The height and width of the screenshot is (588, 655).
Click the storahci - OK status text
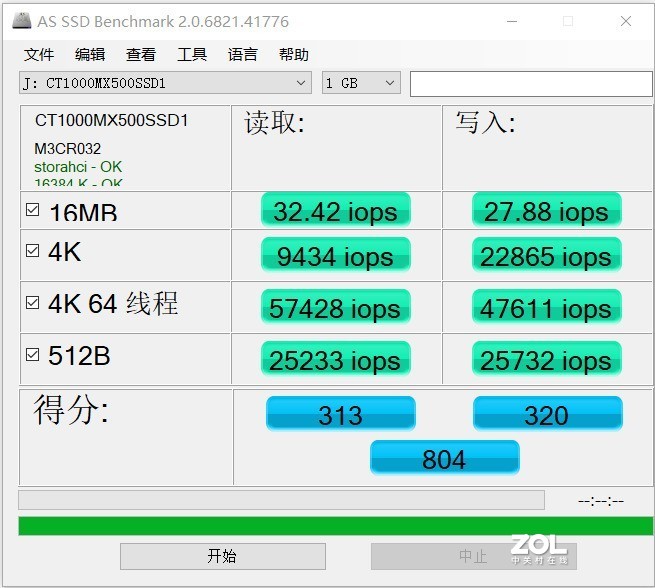point(78,167)
